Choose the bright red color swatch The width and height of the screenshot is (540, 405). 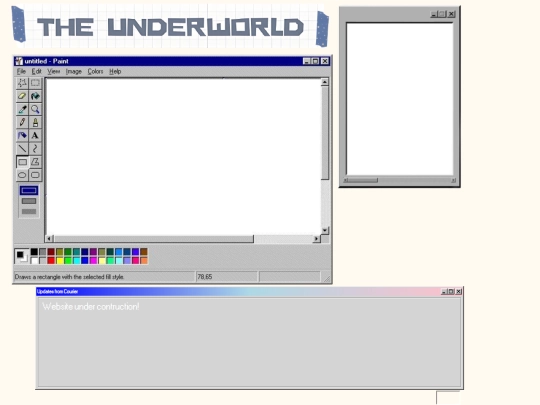[x=51, y=261]
